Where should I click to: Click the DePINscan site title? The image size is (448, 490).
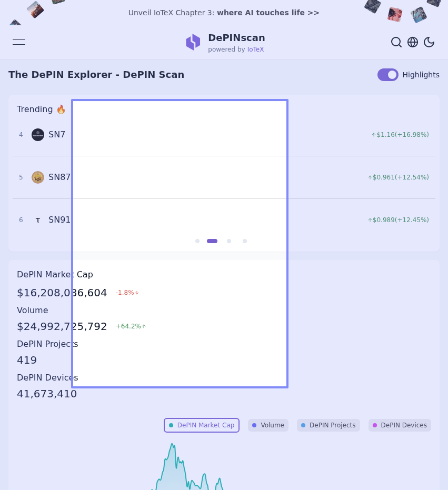point(236,38)
